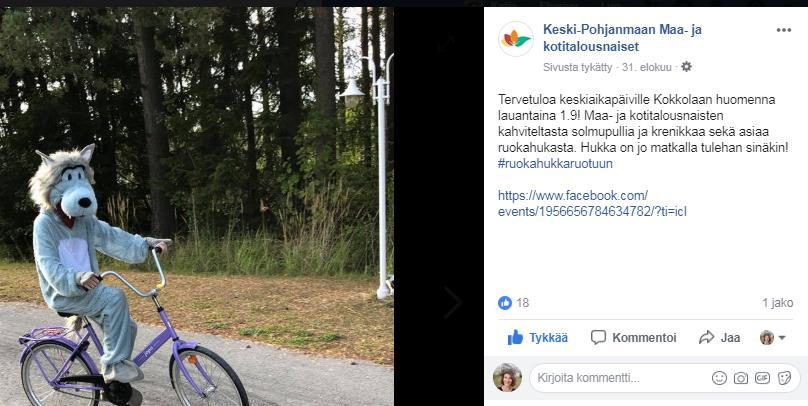Add a GIF to the comment

point(762,378)
